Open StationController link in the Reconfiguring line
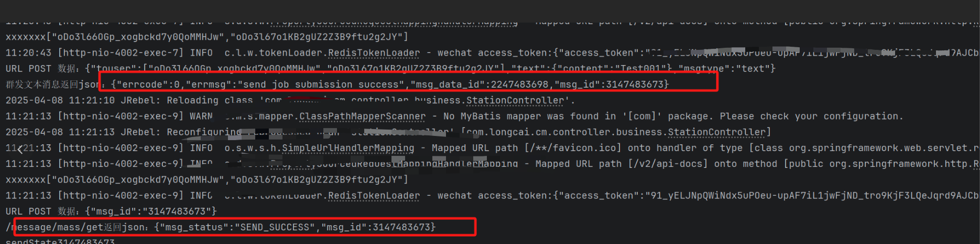The height and width of the screenshot is (244, 980). [716, 132]
